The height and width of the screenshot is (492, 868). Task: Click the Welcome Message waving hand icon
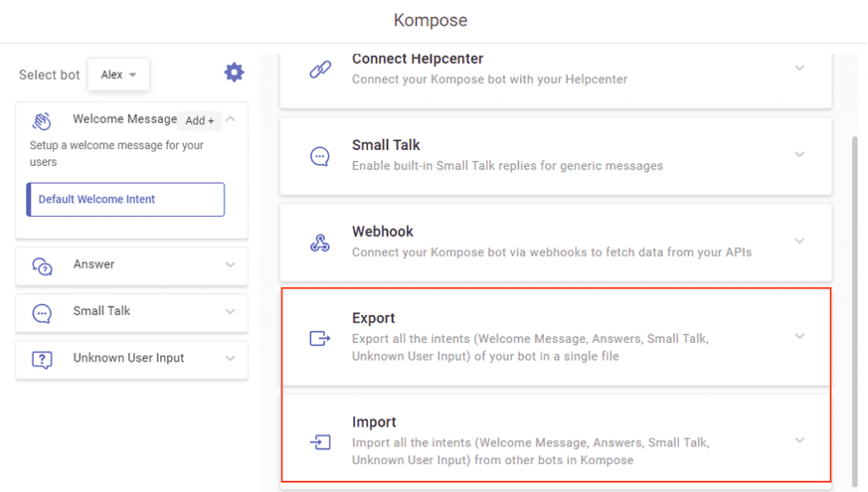click(42, 121)
